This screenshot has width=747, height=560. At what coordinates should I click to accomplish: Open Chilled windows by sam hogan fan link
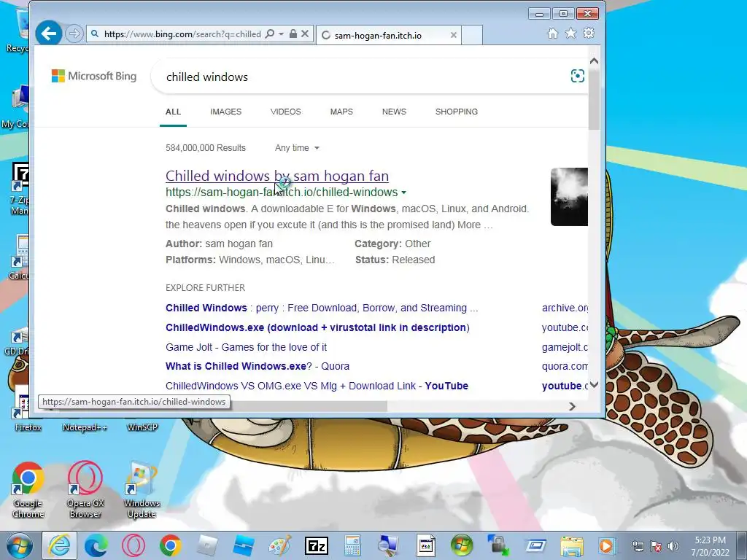click(277, 176)
